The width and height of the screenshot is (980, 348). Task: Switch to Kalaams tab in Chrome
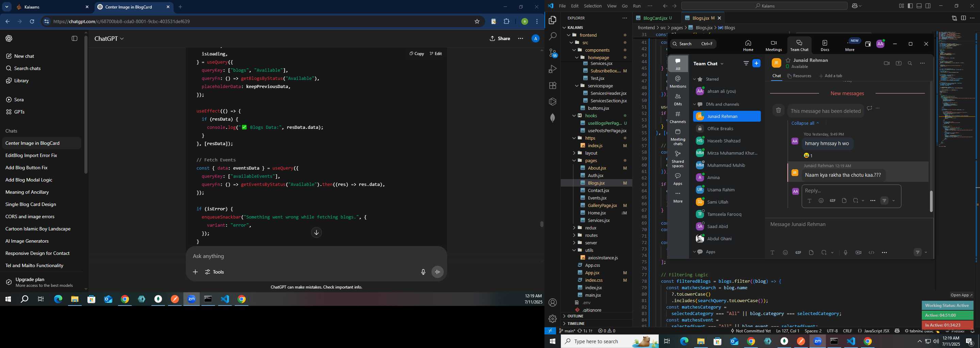(52, 7)
